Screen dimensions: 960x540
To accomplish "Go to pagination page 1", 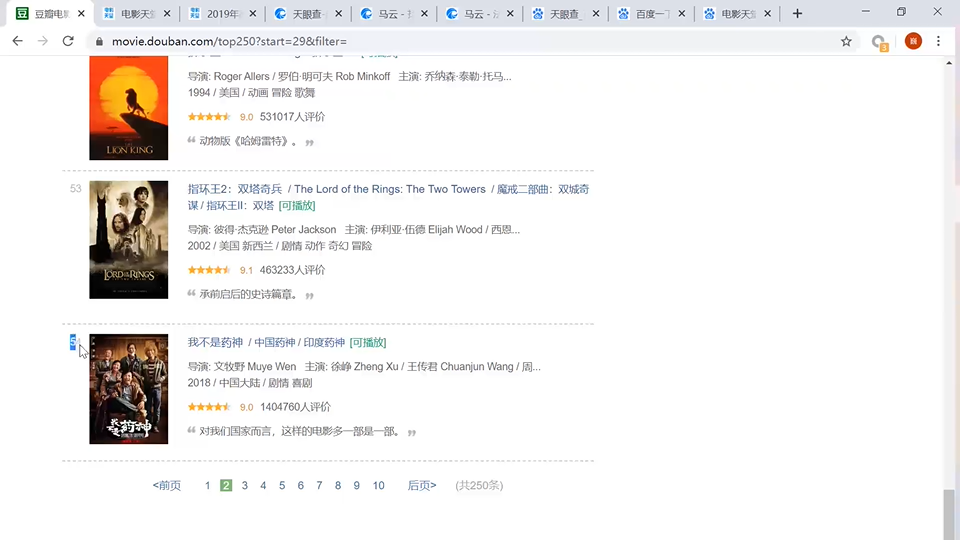I will (x=208, y=486).
